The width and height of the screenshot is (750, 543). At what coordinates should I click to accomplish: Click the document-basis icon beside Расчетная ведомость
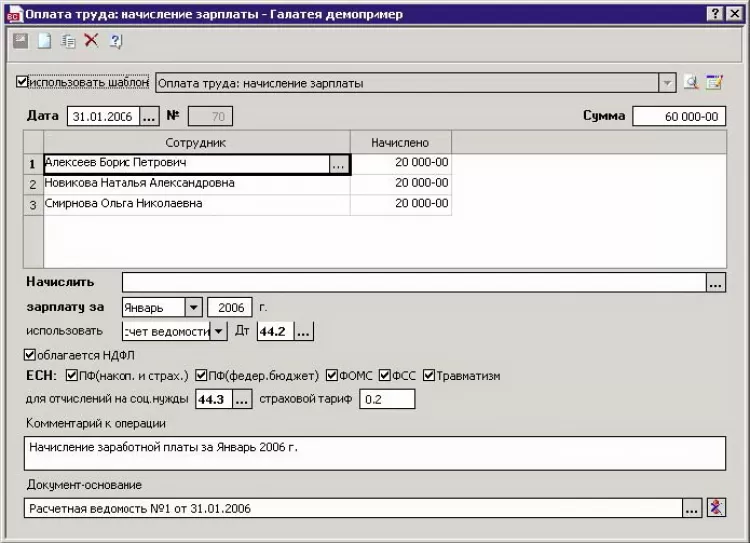pyautogui.click(x=716, y=507)
